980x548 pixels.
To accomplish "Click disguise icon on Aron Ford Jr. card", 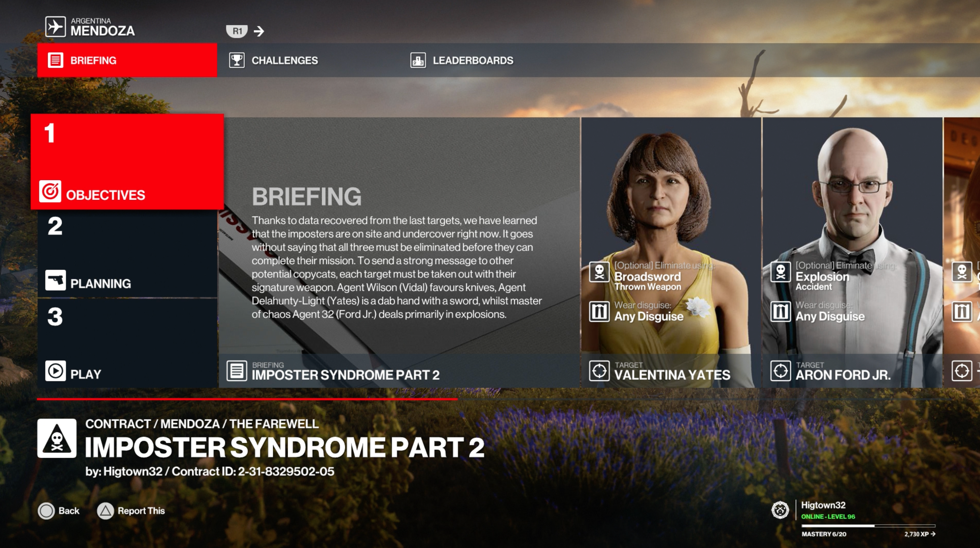I will 781,311.
